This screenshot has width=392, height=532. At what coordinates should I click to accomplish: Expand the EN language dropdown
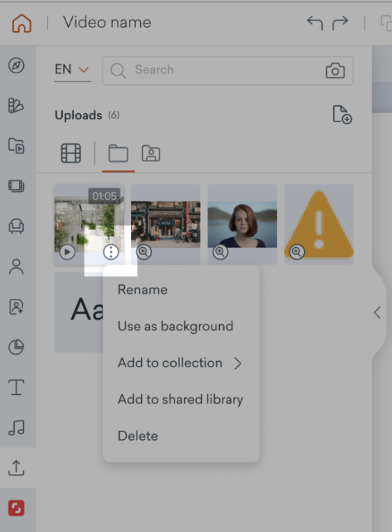coord(73,70)
